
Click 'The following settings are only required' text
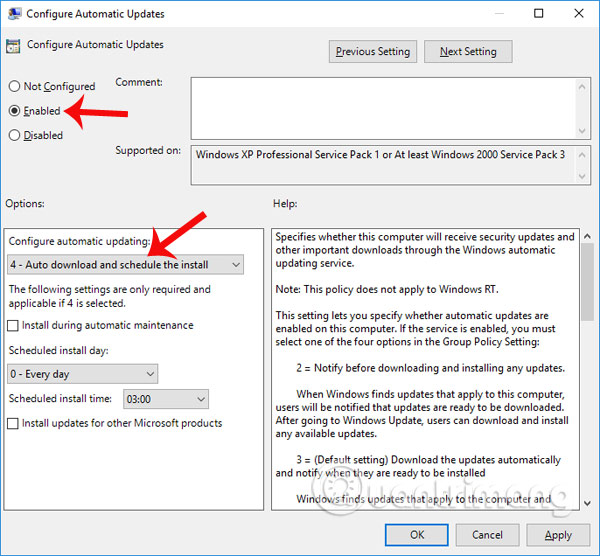(109, 296)
